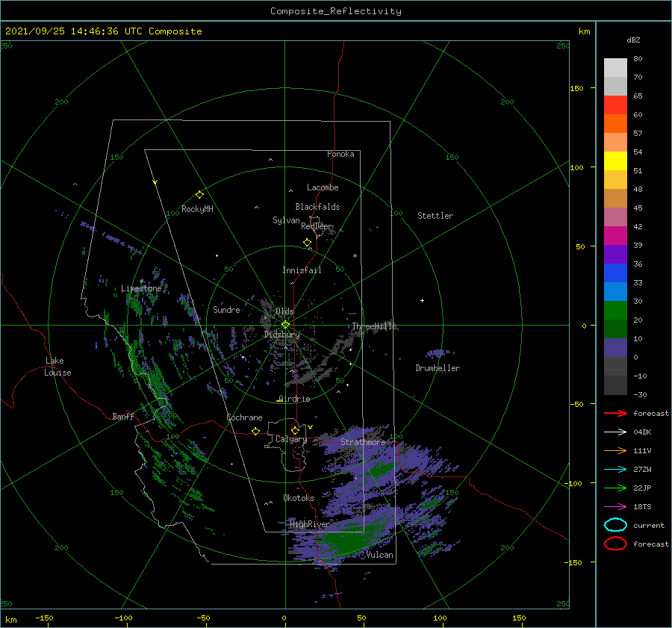Click the Lake Louise label

point(57,367)
